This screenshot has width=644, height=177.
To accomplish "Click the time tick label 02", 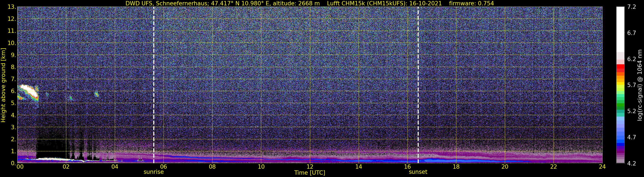I will pyautogui.click(x=66, y=167).
